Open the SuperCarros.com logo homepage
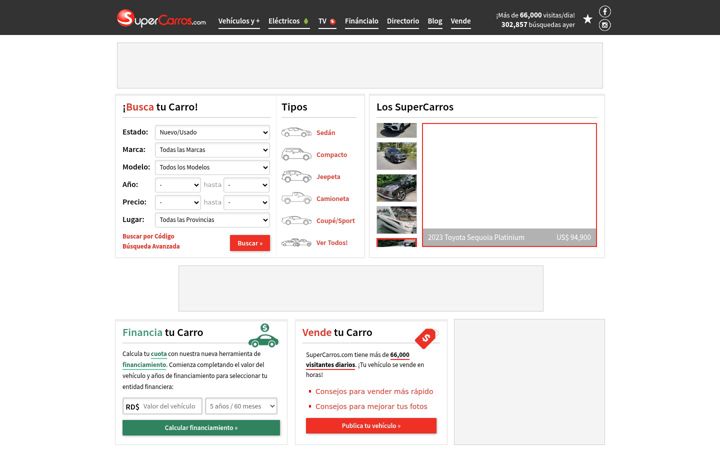The height and width of the screenshot is (450, 720). click(161, 19)
